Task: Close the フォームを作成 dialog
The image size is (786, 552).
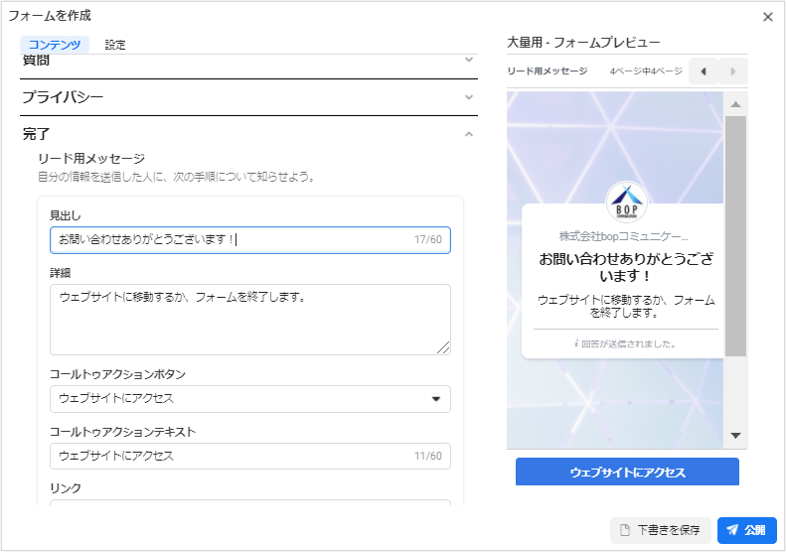Action: [x=767, y=17]
